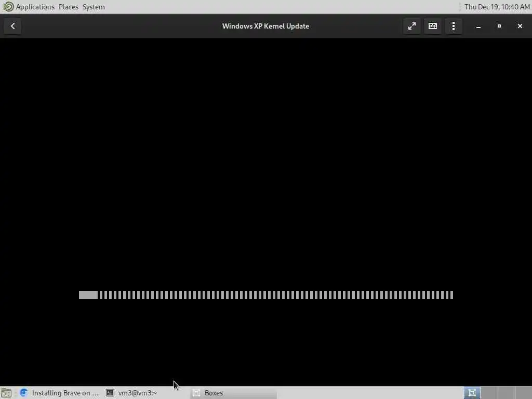Open the Places menu
This screenshot has height=399, width=532.
[x=68, y=7]
